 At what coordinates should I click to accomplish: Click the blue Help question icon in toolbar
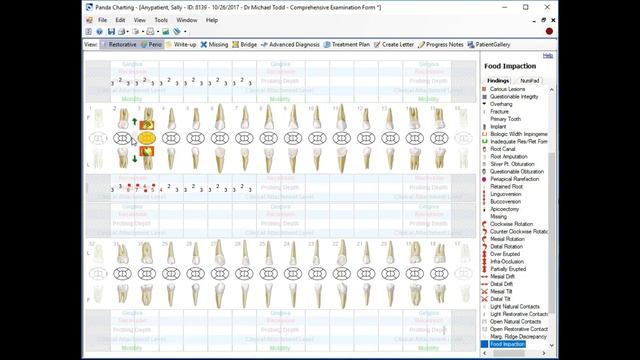click(x=100, y=31)
